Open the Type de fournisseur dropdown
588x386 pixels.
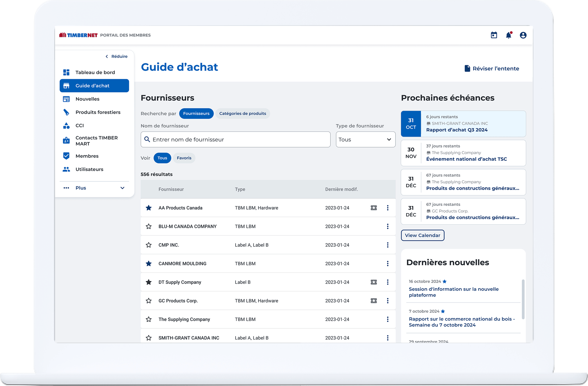pyautogui.click(x=365, y=139)
